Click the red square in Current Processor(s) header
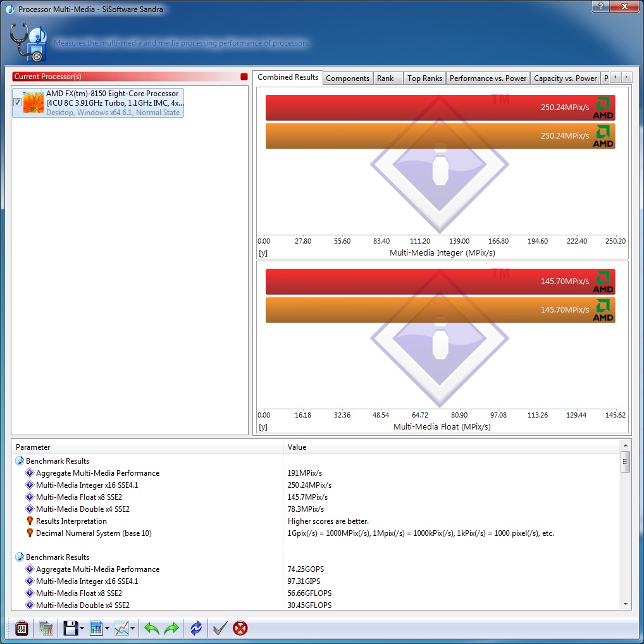Image resolution: width=644 pixels, height=644 pixels. (x=244, y=77)
